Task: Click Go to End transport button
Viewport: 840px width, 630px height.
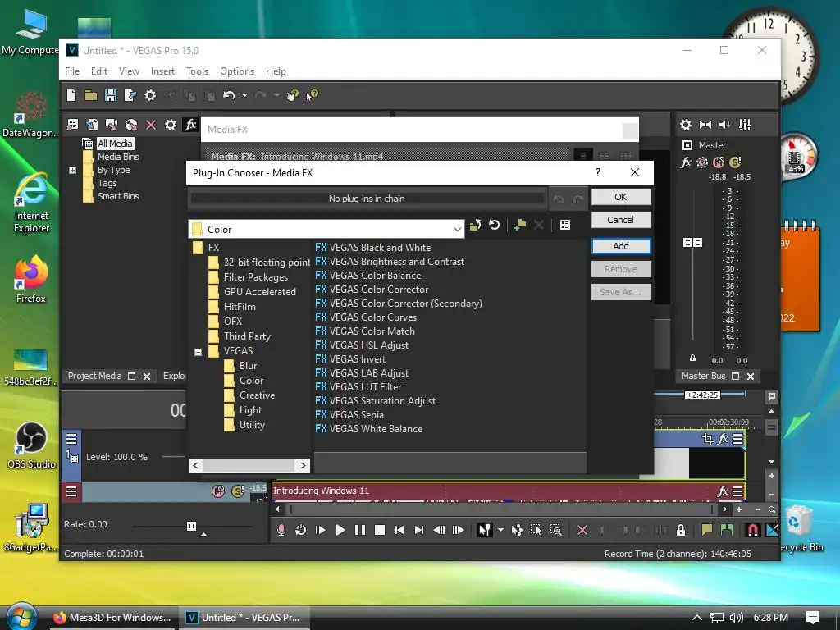Action: pyautogui.click(x=419, y=531)
